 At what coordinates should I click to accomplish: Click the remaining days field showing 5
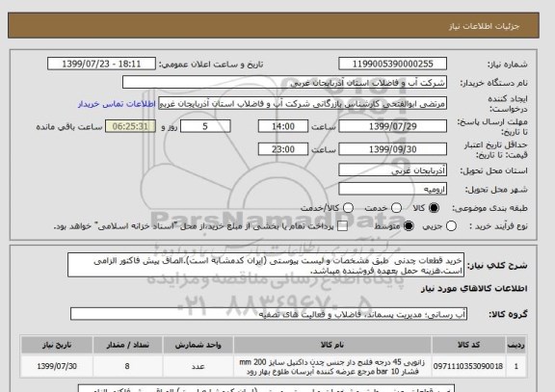205,126
